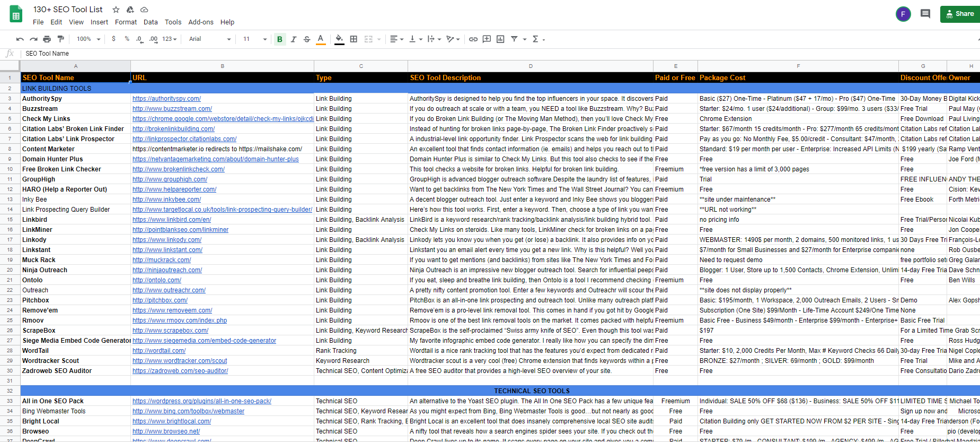Open the Edit menu
The image size is (980, 442).
tap(56, 22)
